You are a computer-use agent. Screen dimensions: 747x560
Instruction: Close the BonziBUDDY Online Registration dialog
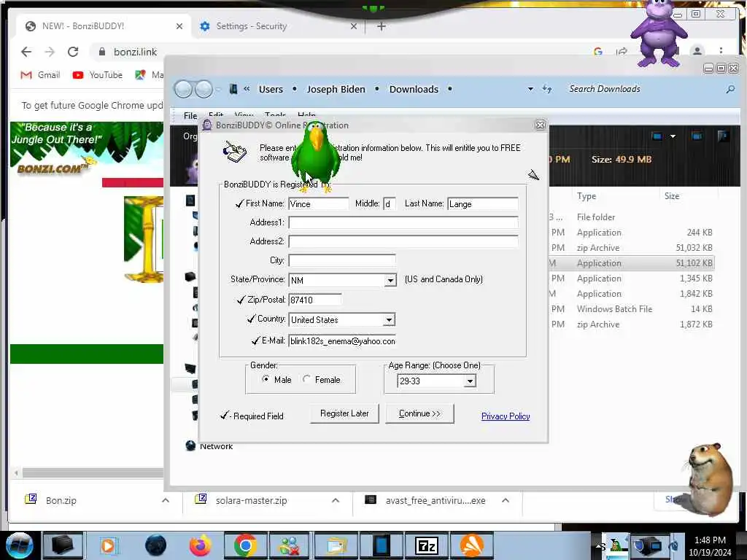[540, 125]
